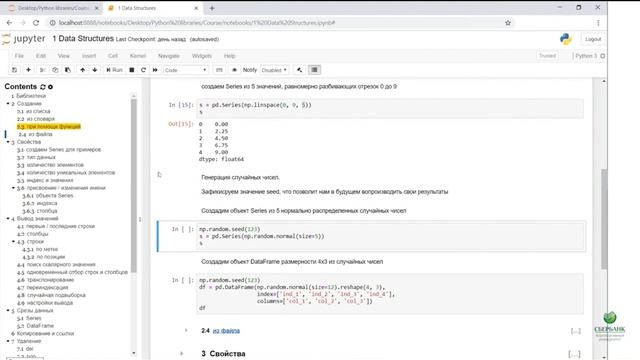
Task: Go to 2.1 из списка in Contents
Action: [x=33, y=111]
